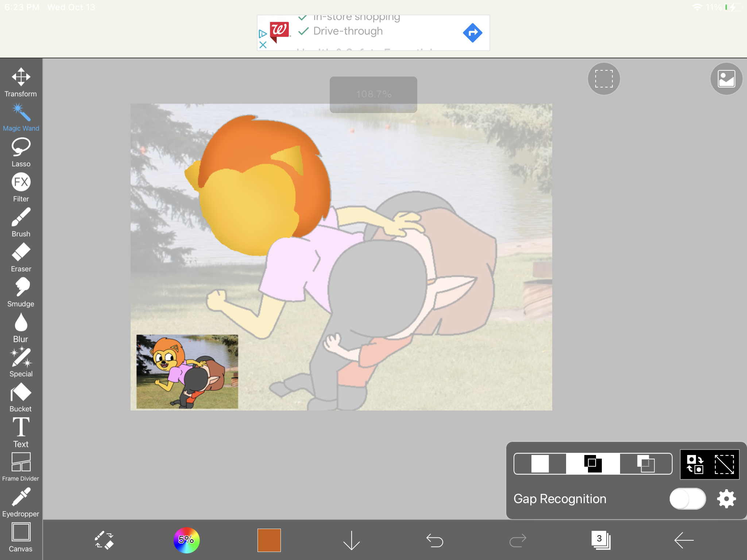This screenshot has width=747, height=560.
Task: Open the layers panel showing 3
Action: (600, 540)
